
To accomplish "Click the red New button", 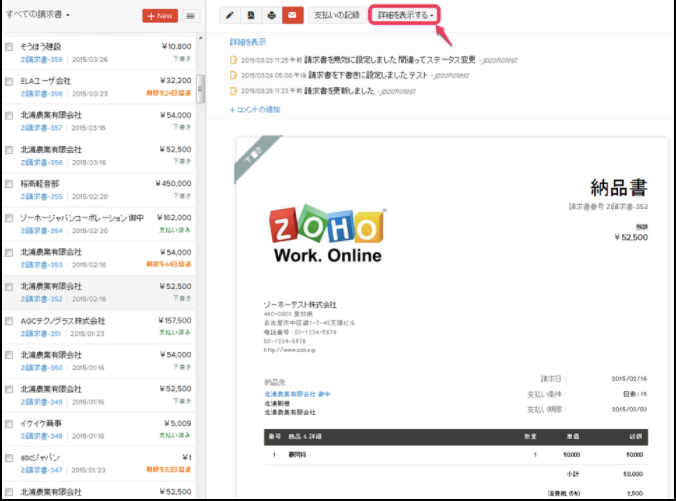I will pyautogui.click(x=159, y=16).
